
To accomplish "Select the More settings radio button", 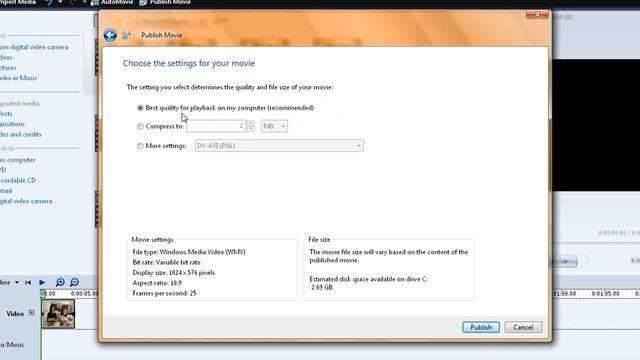I will pyautogui.click(x=140, y=146).
